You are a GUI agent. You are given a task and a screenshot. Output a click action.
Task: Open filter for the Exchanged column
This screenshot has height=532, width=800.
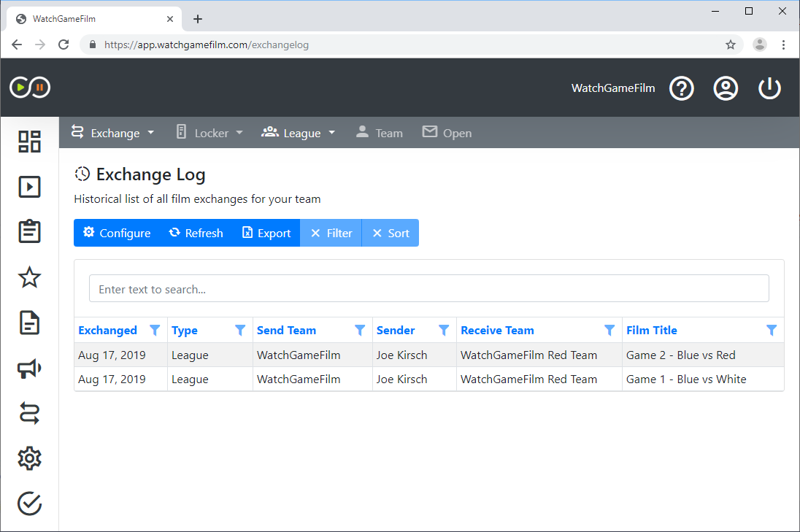point(155,331)
